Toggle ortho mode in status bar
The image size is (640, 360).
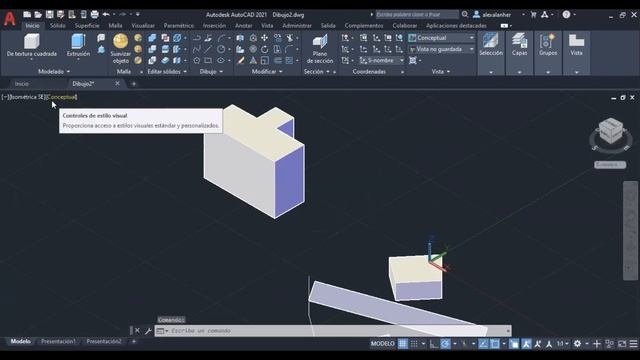(433, 344)
